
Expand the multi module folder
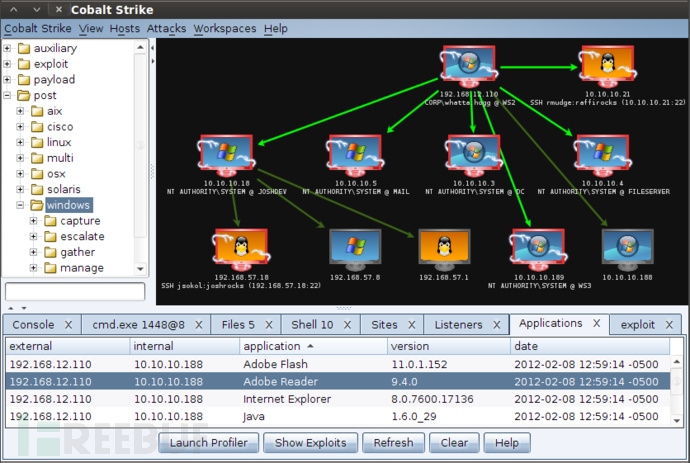pyautogui.click(x=20, y=158)
